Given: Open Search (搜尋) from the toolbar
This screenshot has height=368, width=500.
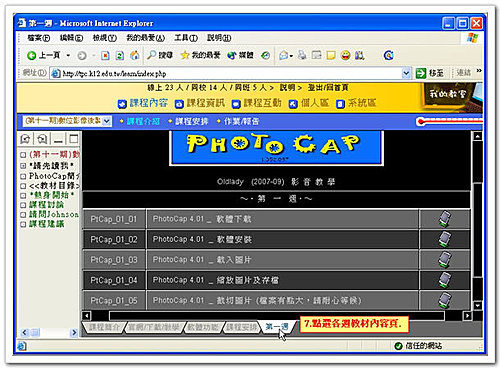Looking at the screenshot, I should coord(160,55).
